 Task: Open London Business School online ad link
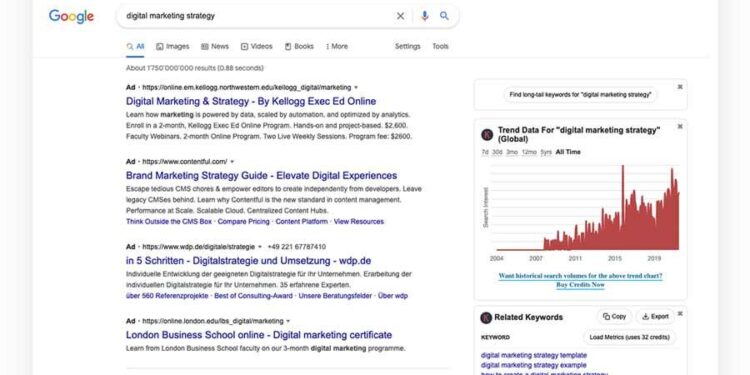tap(259, 335)
